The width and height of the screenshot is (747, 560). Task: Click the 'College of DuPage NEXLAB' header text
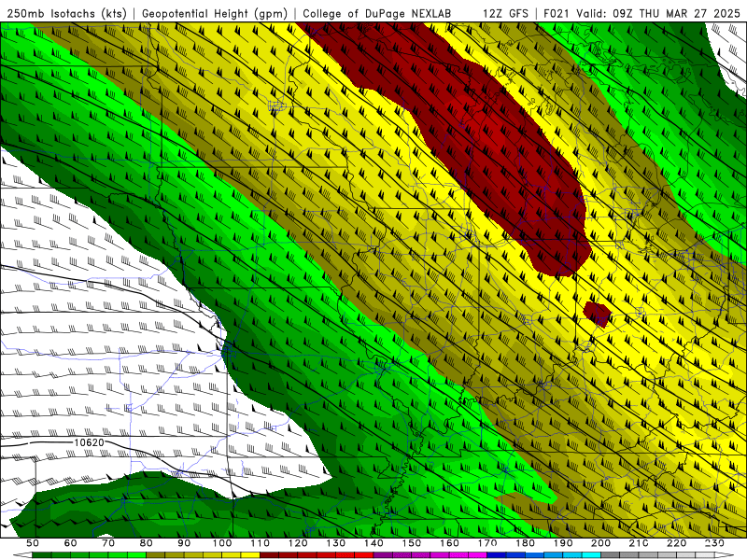click(x=377, y=13)
